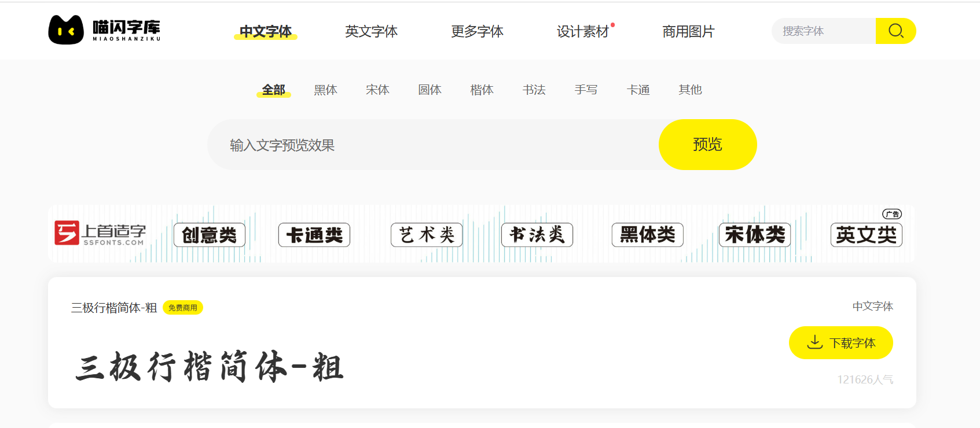Open the 卡通类 banner category
The width and height of the screenshot is (980, 428).
pyautogui.click(x=314, y=235)
